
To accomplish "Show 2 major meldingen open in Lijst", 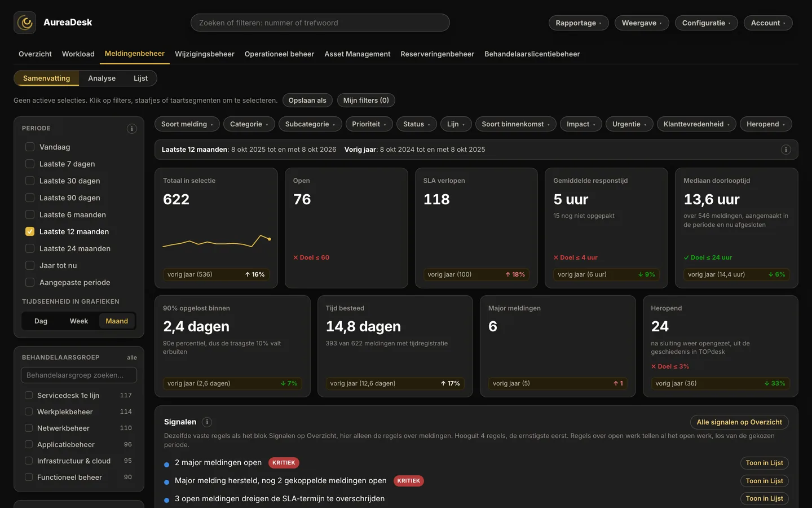I will 764,463.
